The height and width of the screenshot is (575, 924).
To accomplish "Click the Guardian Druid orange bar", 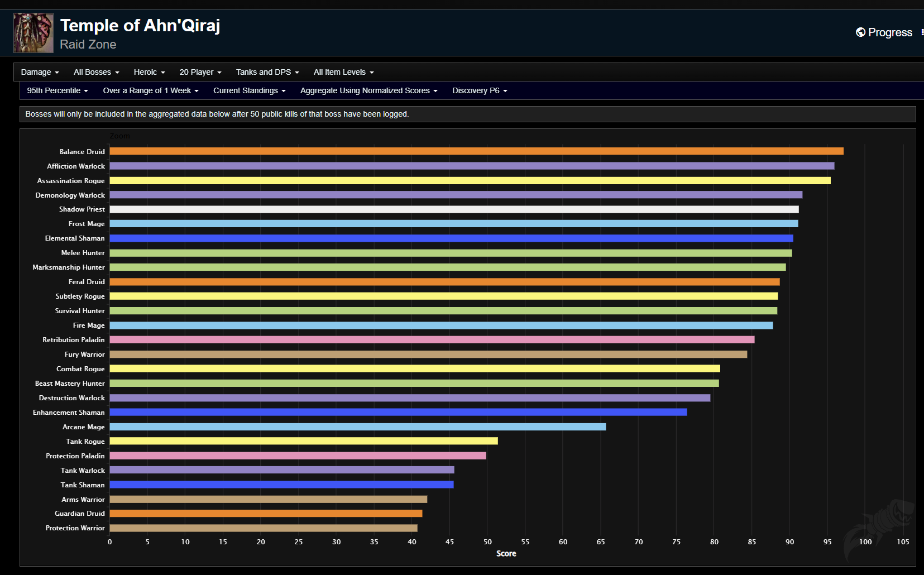I will click(x=266, y=514).
